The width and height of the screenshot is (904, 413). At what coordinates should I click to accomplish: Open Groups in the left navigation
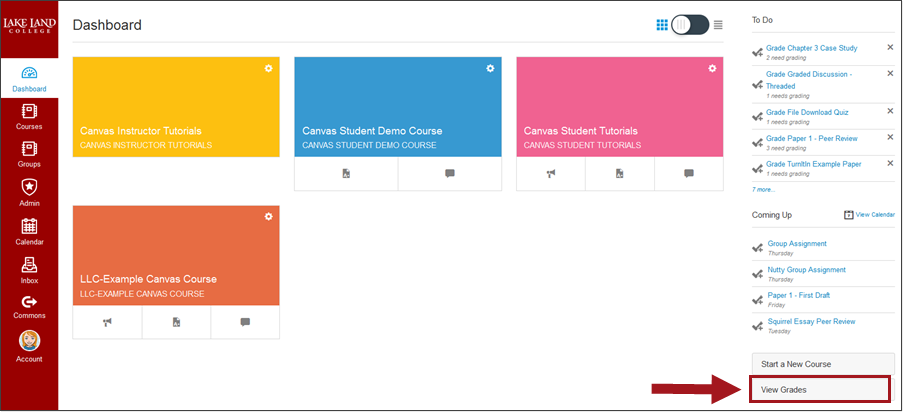click(29, 155)
